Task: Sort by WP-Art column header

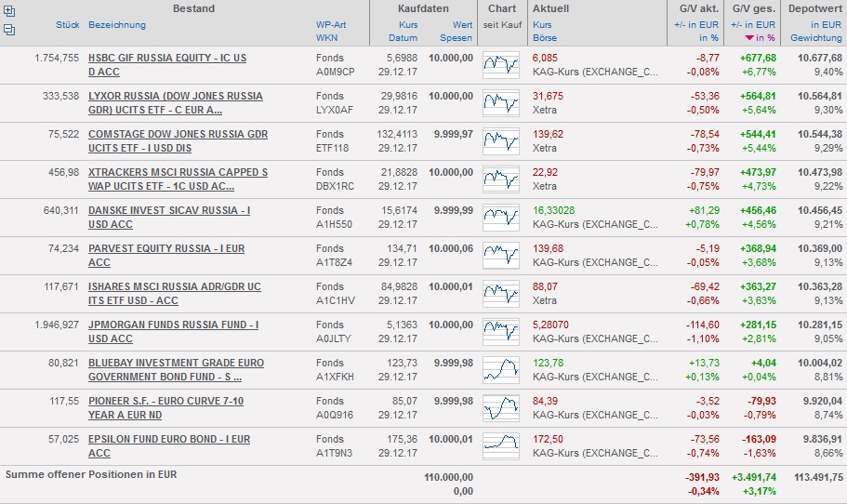Action: (331, 25)
